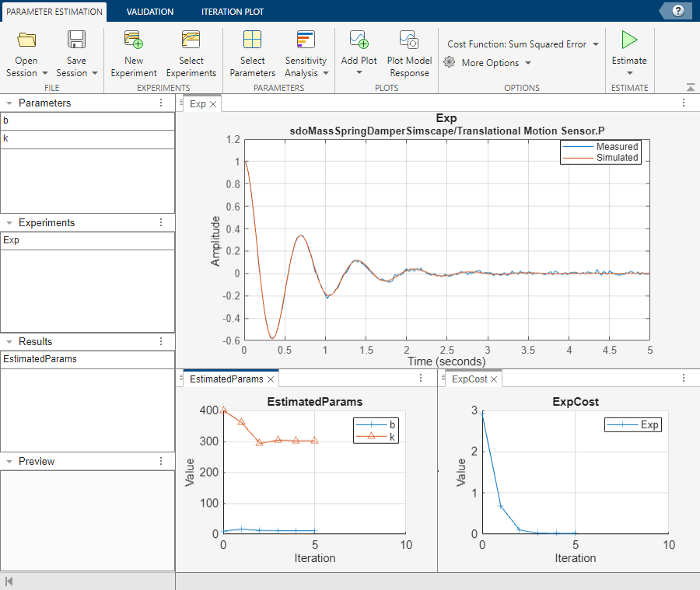700x590 pixels.
Task: Click the Sensitivity Analysis icon
Action: (306, 40)
